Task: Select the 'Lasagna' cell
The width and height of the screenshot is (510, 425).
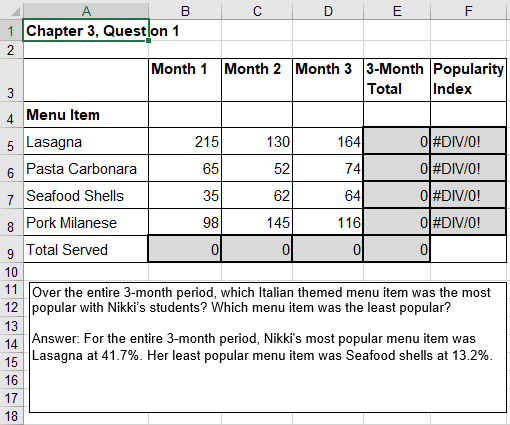Action: pyautogui.click(x=86, y=141)
